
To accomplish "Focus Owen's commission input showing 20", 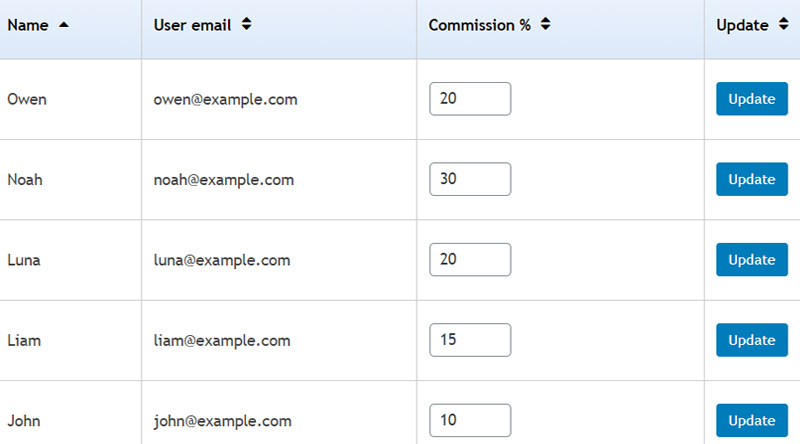I will click(x=470, y=98).
